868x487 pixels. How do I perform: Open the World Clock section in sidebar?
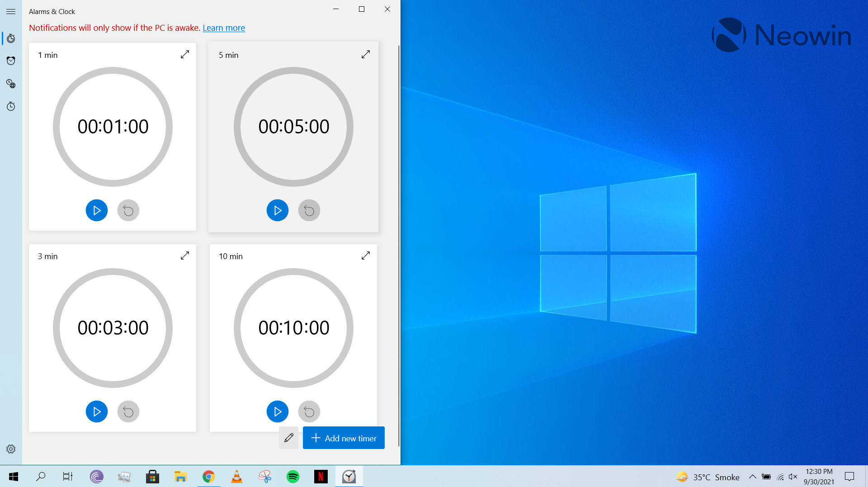11,84
